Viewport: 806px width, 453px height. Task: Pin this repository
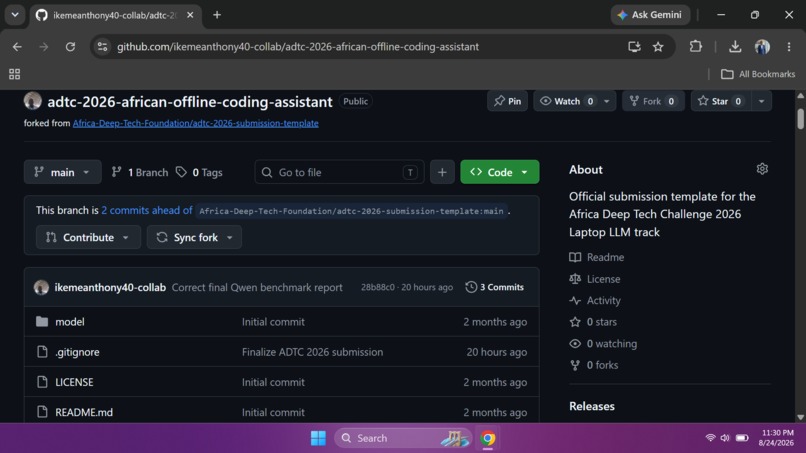pyautogui.click(x=507, y=101)
